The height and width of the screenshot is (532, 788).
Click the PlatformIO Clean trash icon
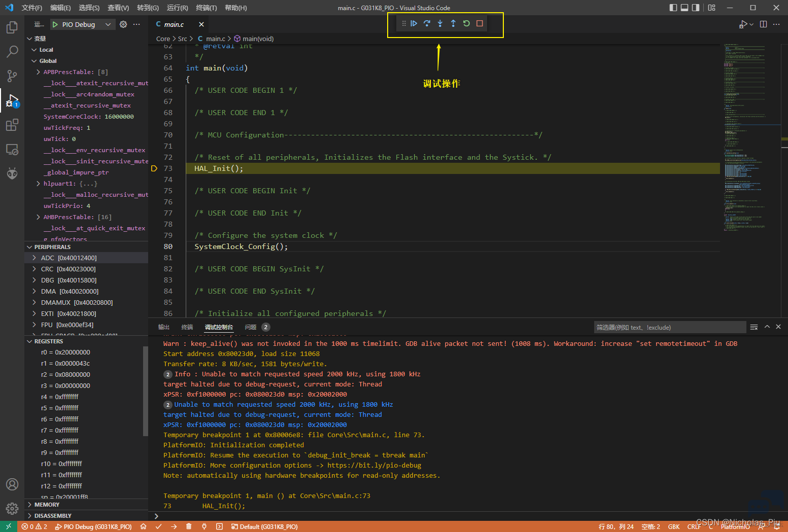tap(189, 526)
